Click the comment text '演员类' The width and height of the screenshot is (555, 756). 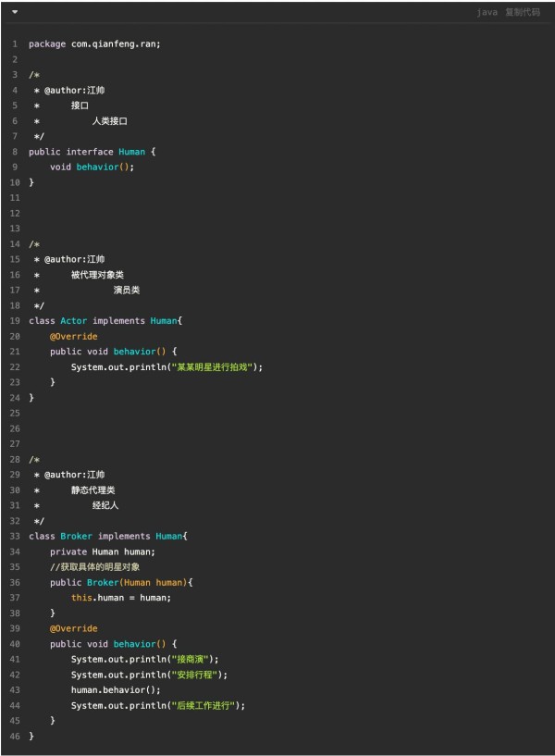[x=127, y=290]
